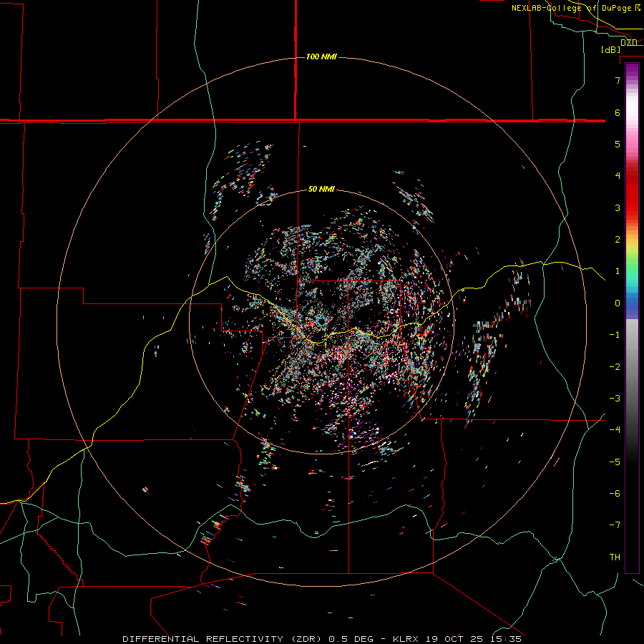Viewport: 644px width, 644px height.
Task: Click the [dB] units label
Action: tap(611, 49)
